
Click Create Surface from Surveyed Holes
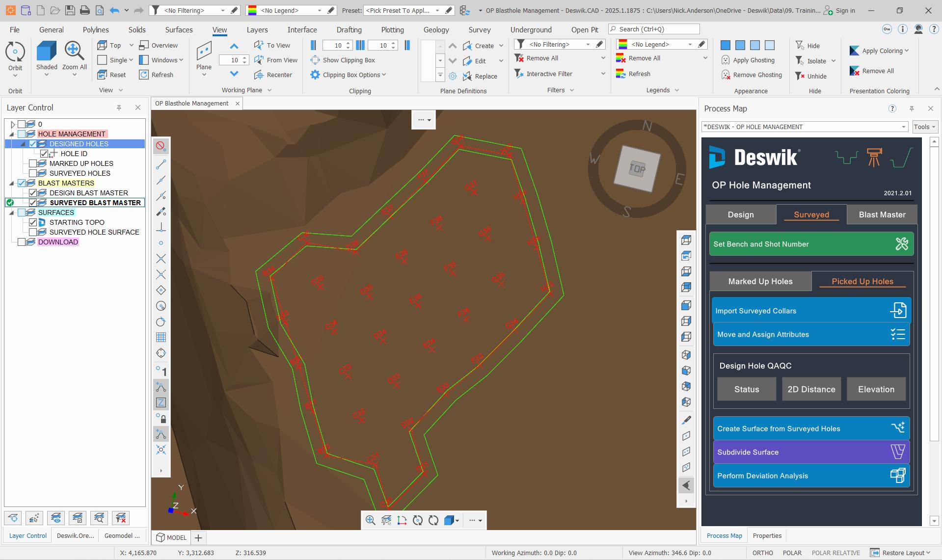tap(811, 428)
